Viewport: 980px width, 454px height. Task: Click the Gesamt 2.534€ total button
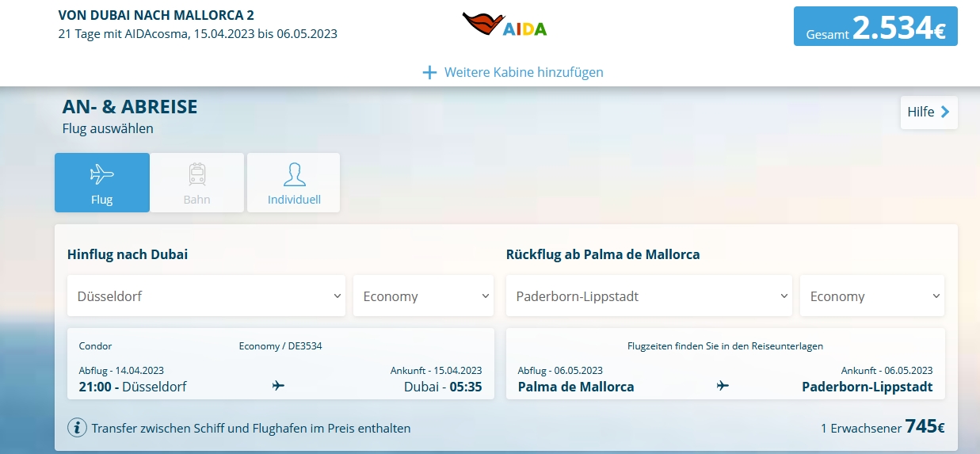pos(875,27)
